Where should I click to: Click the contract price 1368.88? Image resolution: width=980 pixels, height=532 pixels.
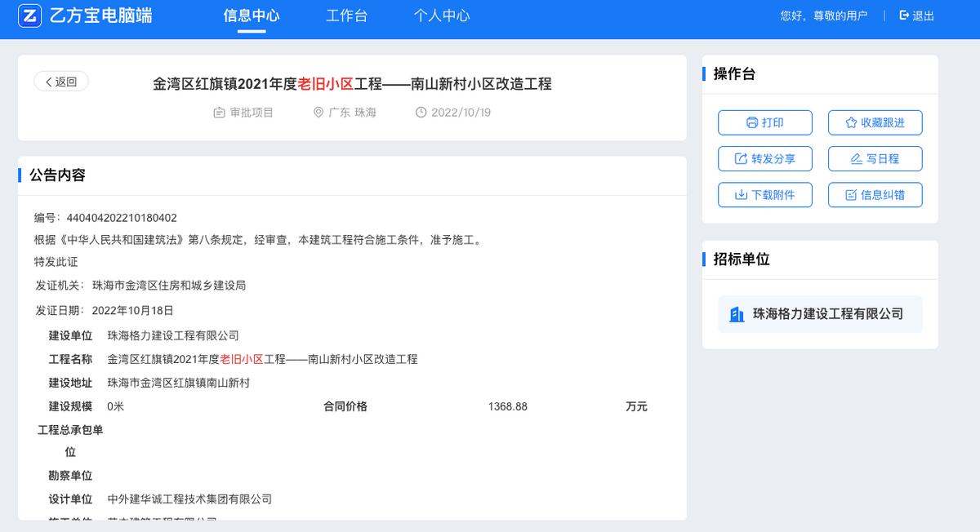click(508, 406)
